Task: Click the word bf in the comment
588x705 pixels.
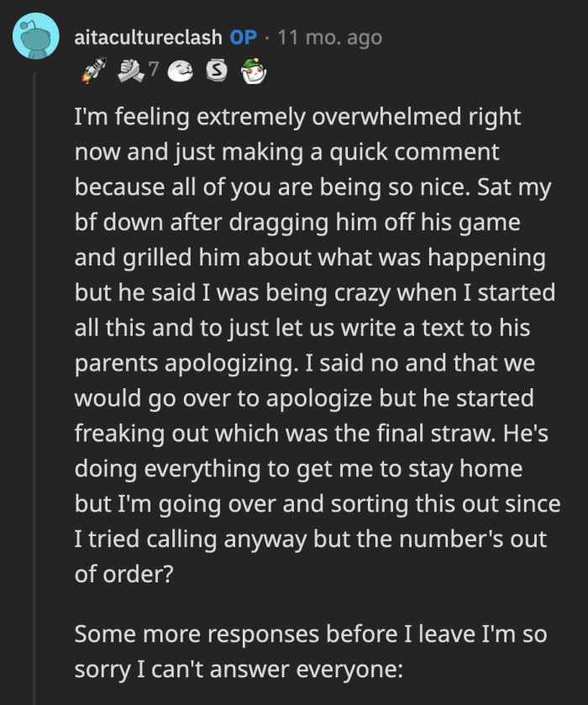Action: coord(82,222)
